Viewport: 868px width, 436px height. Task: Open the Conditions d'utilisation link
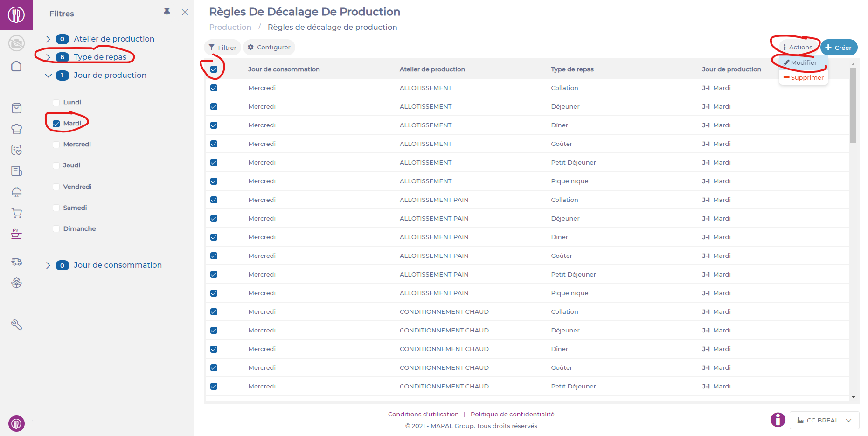[424, 414]
